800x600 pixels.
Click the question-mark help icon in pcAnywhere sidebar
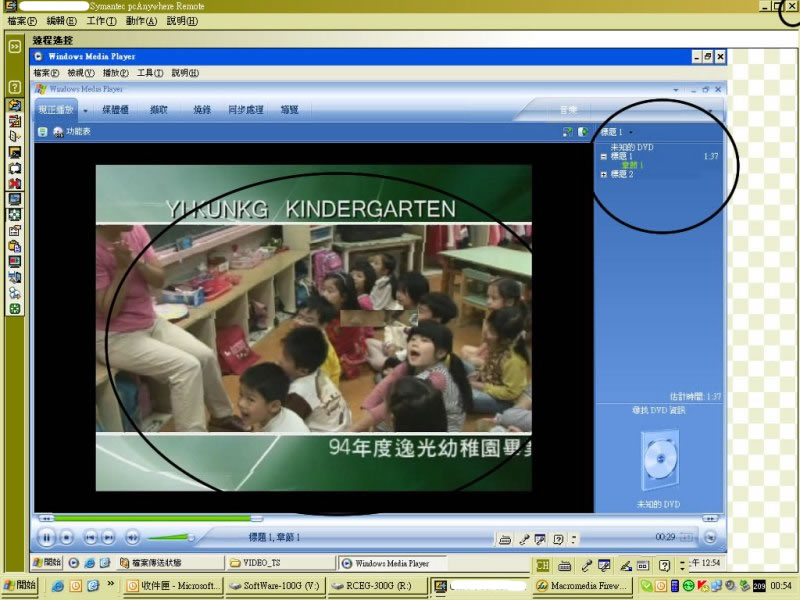point(15,87)
